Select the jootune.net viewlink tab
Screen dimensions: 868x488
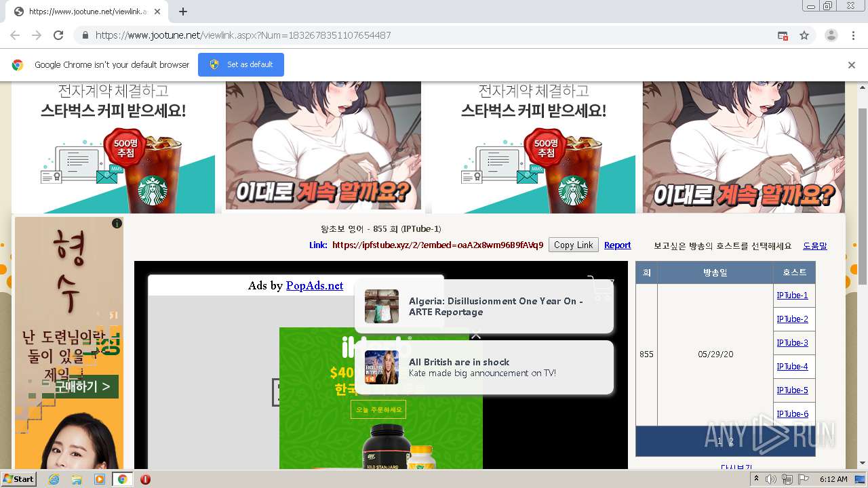tap(87, 12)
